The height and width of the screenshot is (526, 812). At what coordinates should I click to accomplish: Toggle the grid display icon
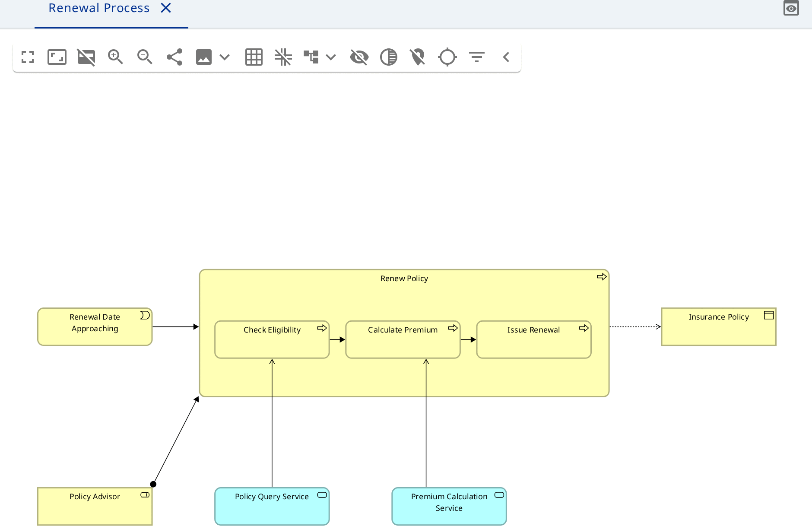coord(254,57)
